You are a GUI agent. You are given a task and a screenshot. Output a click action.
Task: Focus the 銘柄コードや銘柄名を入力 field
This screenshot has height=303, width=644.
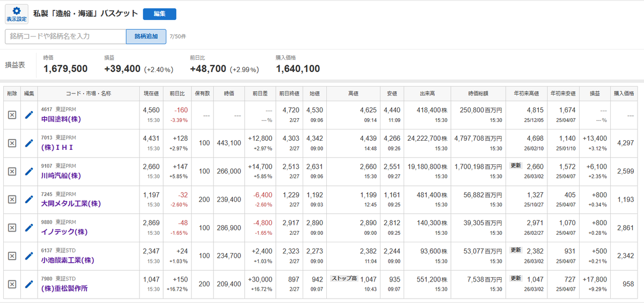click(65, 37)
